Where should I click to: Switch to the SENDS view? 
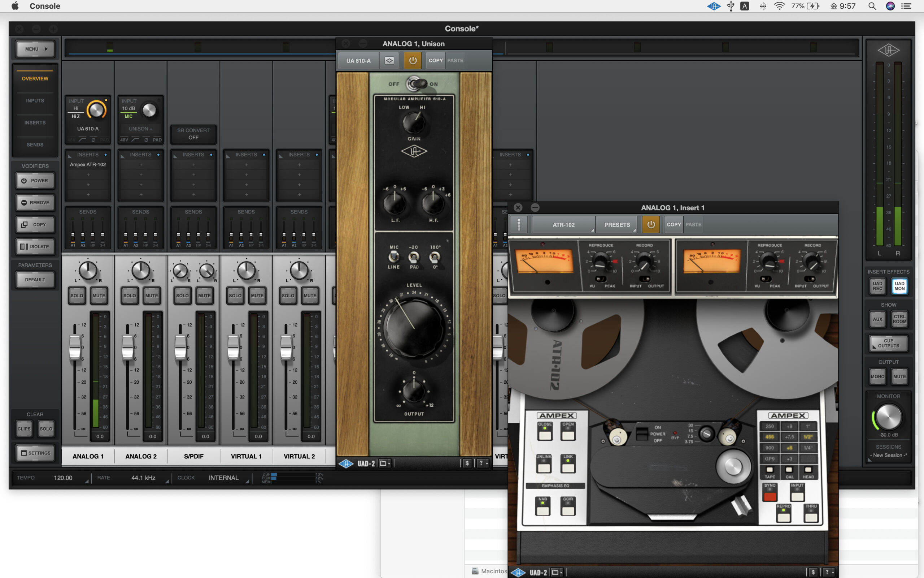35,144
